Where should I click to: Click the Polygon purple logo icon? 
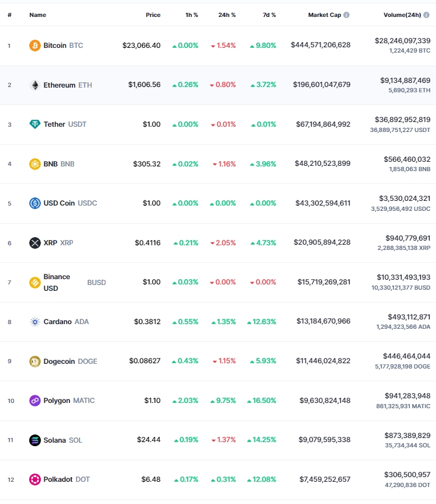[34, 401]
